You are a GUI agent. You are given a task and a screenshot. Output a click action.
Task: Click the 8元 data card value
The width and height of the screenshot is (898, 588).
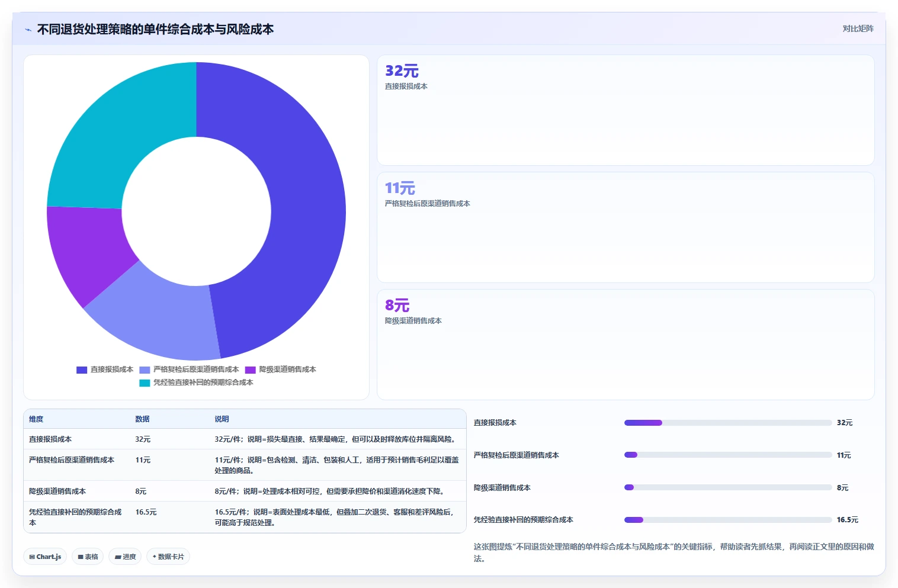[397, 306]
